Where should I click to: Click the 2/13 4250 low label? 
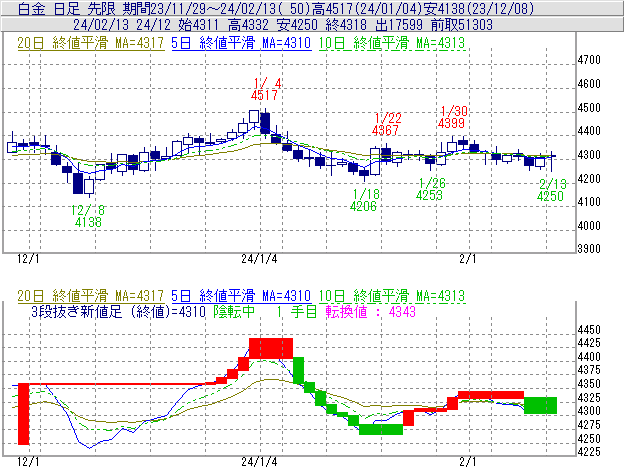(x=552, y=190)
